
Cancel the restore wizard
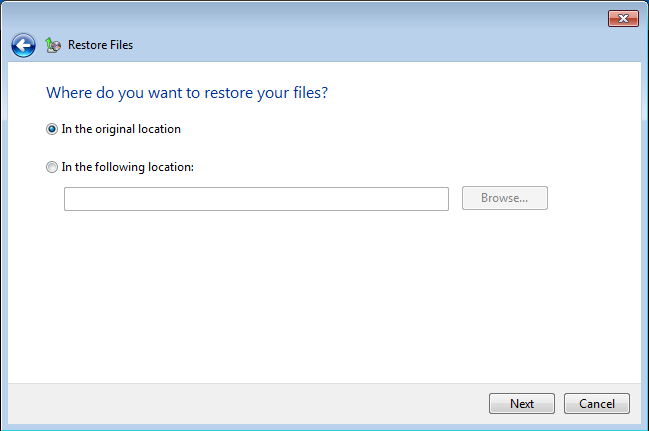coord(596,404)
